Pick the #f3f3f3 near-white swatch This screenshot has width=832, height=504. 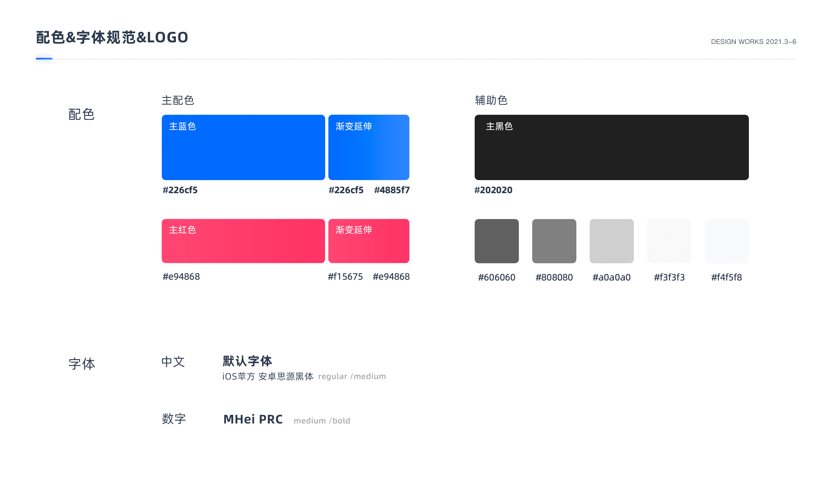669,241
